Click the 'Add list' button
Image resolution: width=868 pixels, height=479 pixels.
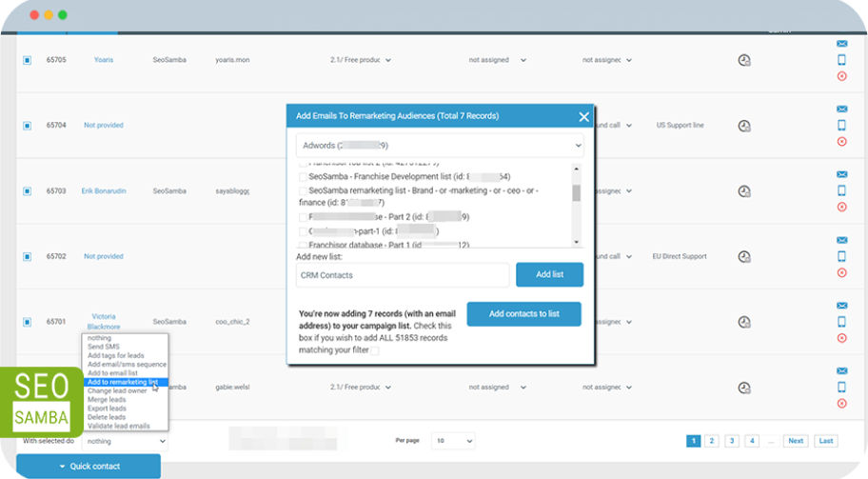click(549, 274)
